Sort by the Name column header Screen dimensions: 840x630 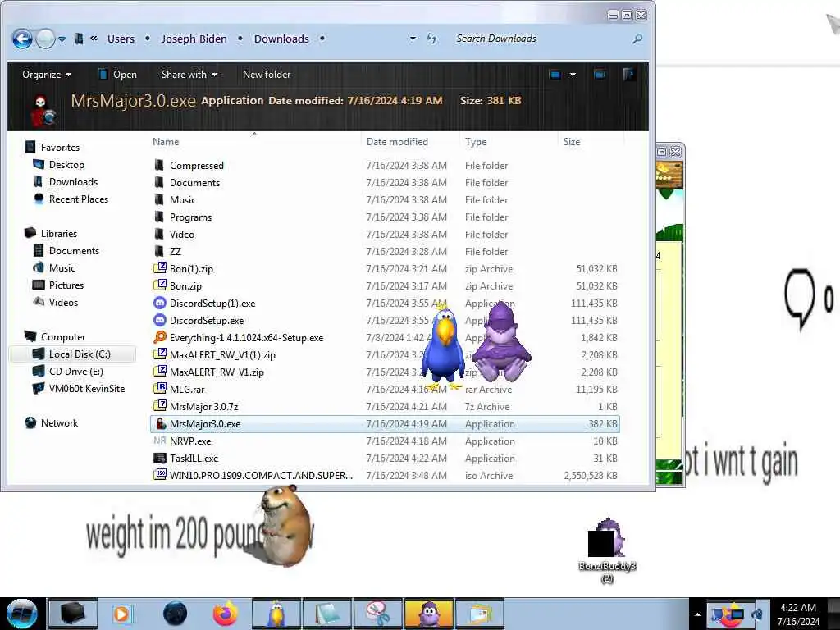pyautogui.click(x=166, y=142)
